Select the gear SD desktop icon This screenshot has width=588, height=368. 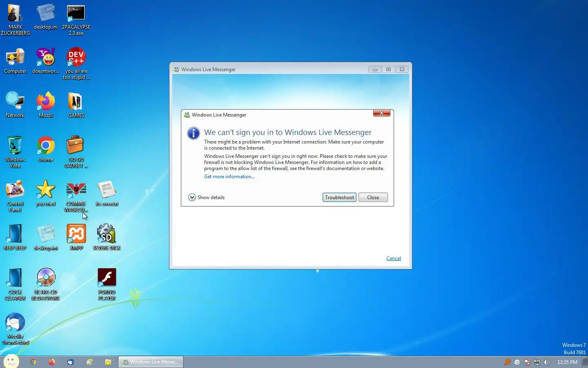tap(107, 238)
